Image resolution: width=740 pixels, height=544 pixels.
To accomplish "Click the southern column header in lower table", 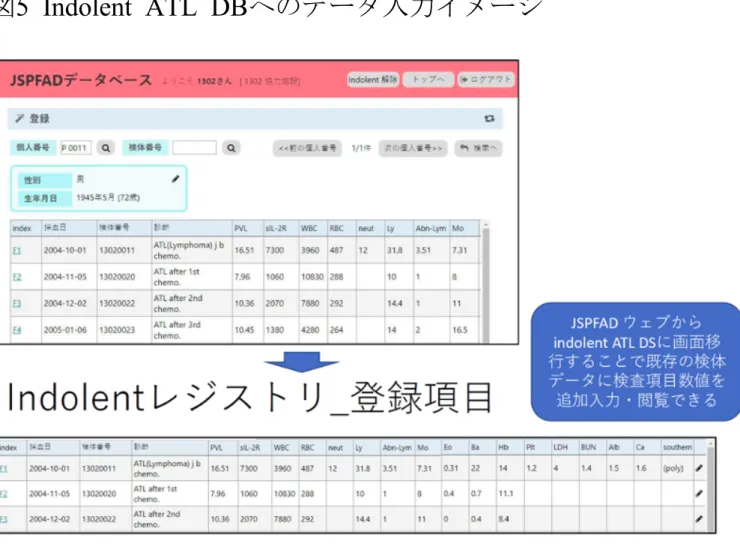I will (677, 447).
